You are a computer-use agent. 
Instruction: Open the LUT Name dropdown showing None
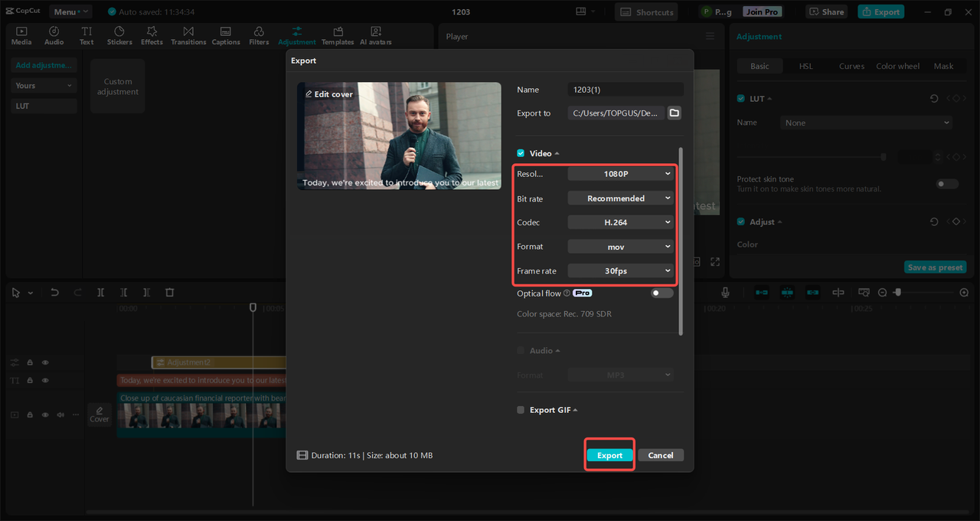click(867, 123)
